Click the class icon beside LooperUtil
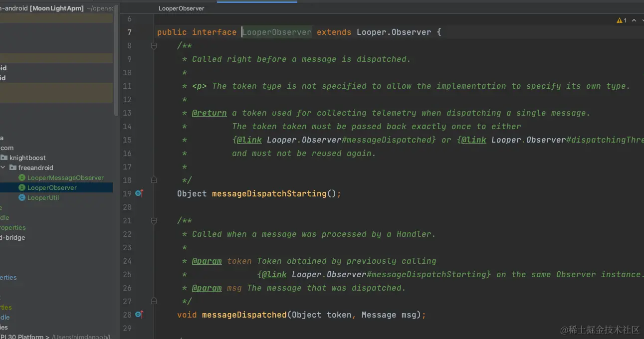644x339 pixels. (x=22, y=197)
